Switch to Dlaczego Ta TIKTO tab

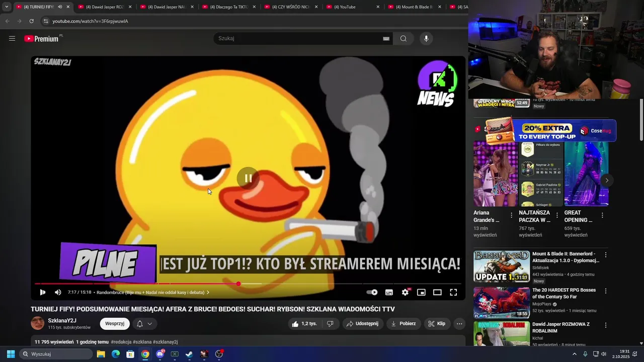click(229, 7)
